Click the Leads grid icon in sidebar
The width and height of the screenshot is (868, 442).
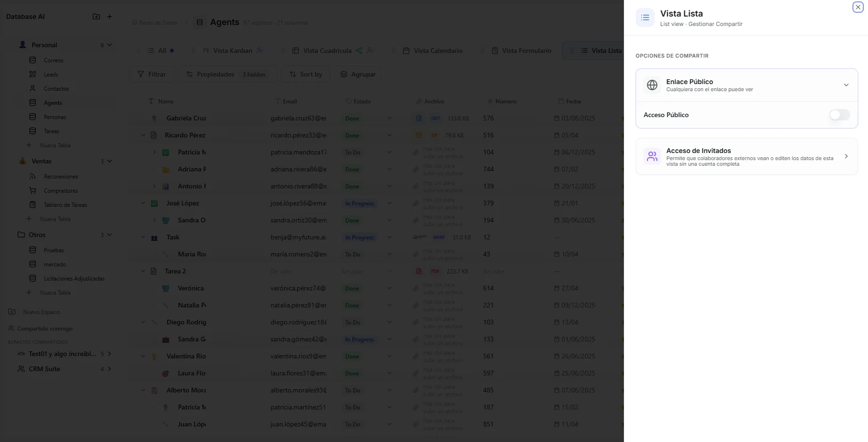point(33,74)
